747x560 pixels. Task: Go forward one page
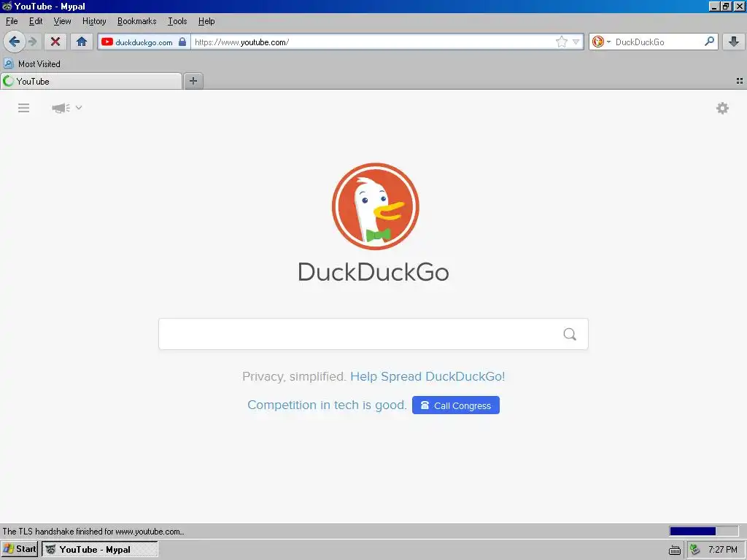tap(32, 42)
